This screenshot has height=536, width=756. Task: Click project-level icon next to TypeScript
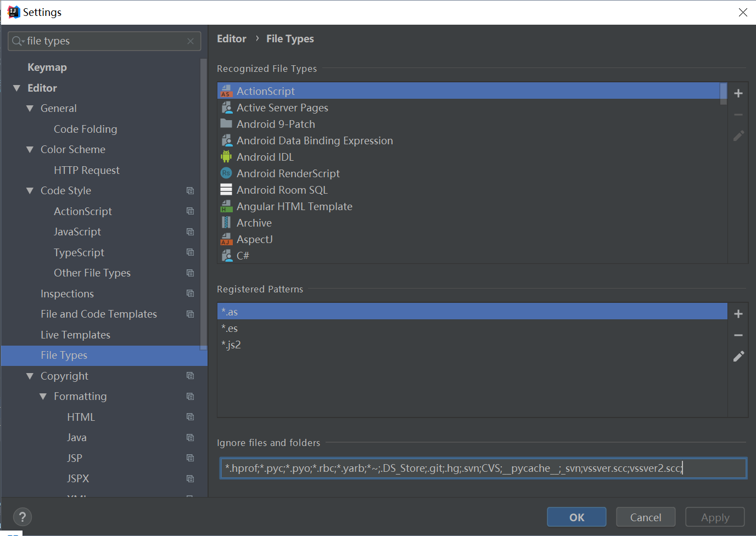(190, 252)
